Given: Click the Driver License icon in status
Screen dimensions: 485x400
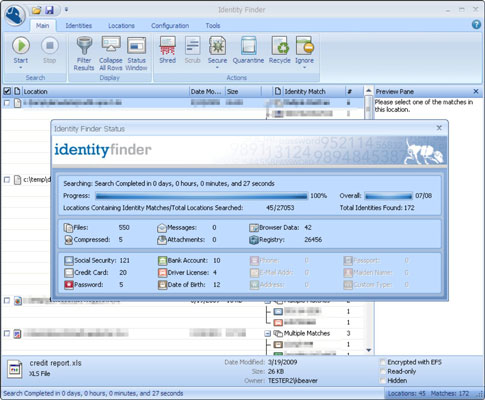Looking at the screenshot, I should tap(162, 273).
